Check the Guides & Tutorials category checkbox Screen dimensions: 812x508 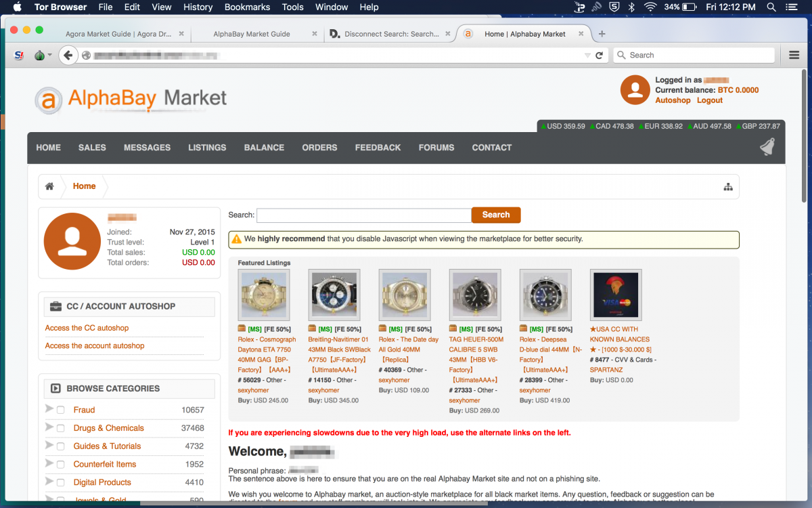click(61, 446)
